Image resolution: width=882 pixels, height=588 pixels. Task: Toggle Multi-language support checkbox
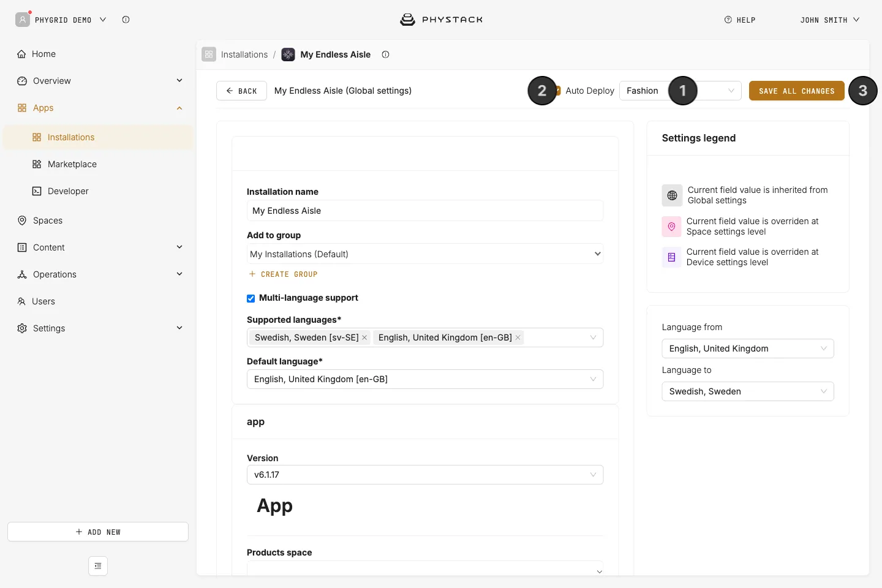[x=251, y=298]
